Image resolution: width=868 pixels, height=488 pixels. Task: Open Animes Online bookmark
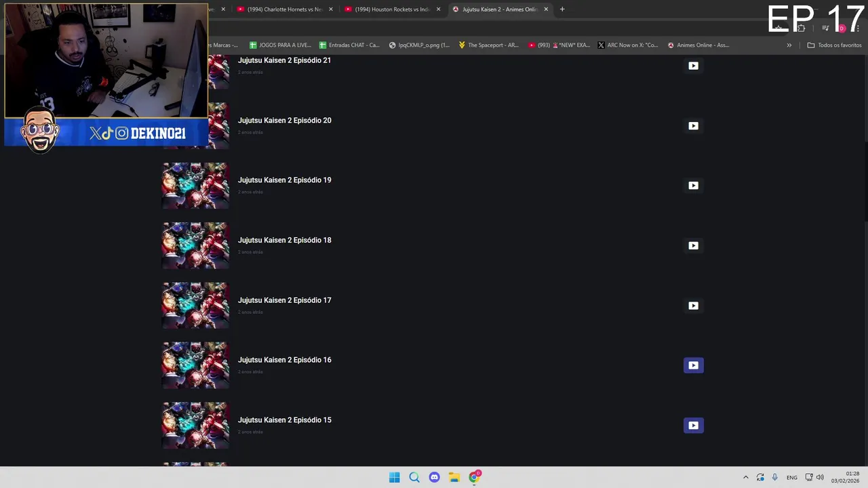tap(698, 45)
